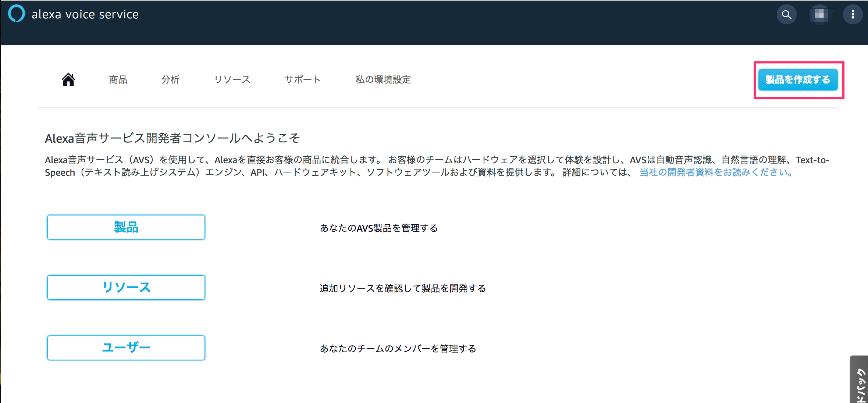Click the alexa voice service title text
This screenshot has height=403, width=868.
(85, 14)
